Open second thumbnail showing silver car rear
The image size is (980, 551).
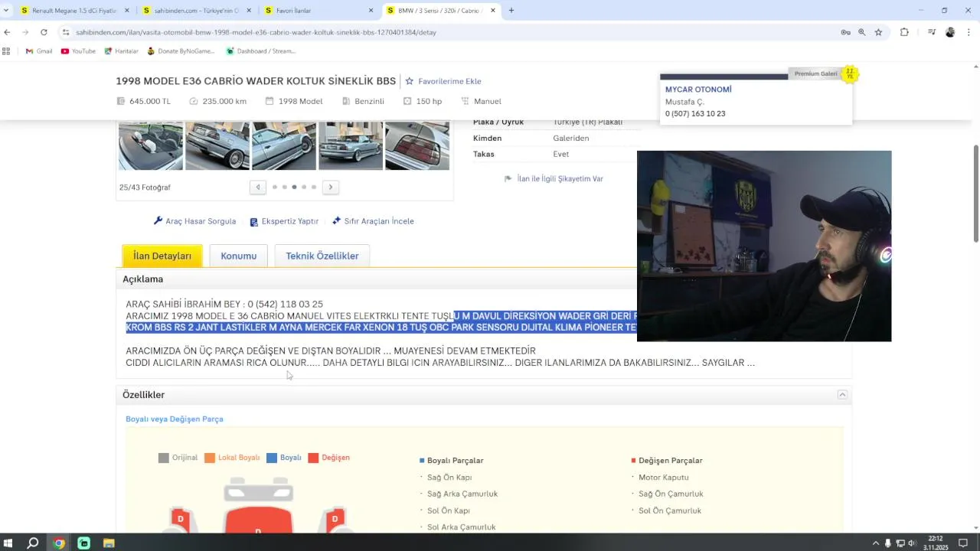pos(217,145)
